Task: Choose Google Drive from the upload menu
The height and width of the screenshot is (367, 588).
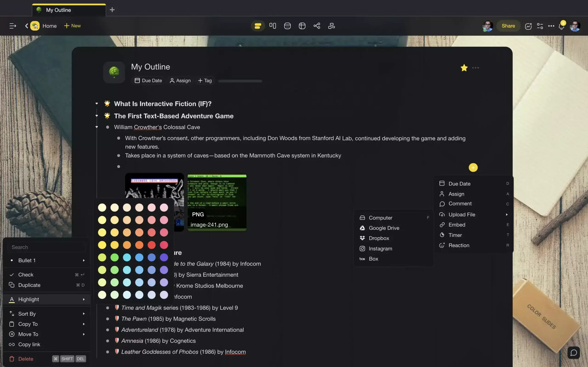Action: 384,228
